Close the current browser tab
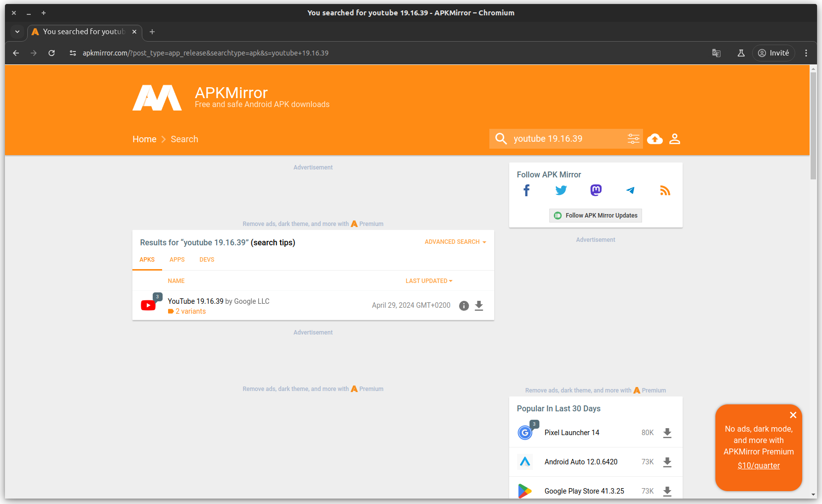 pos(134,32)
